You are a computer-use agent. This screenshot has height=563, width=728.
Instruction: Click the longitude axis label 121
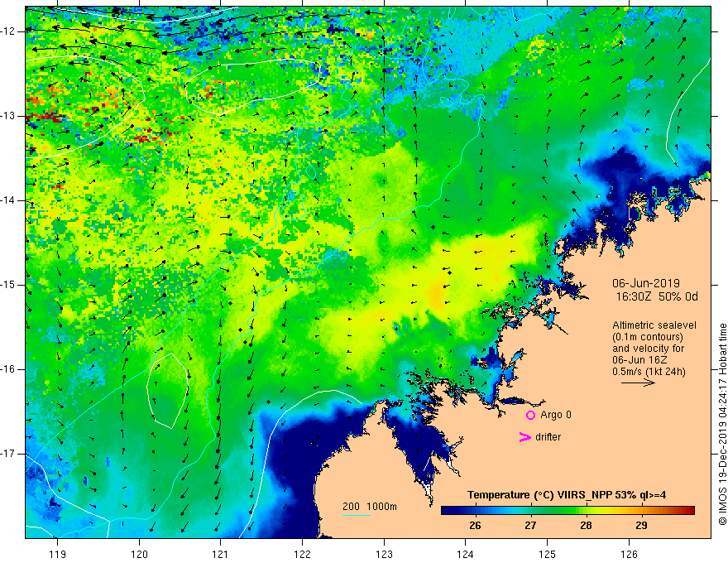coord(221,554)
